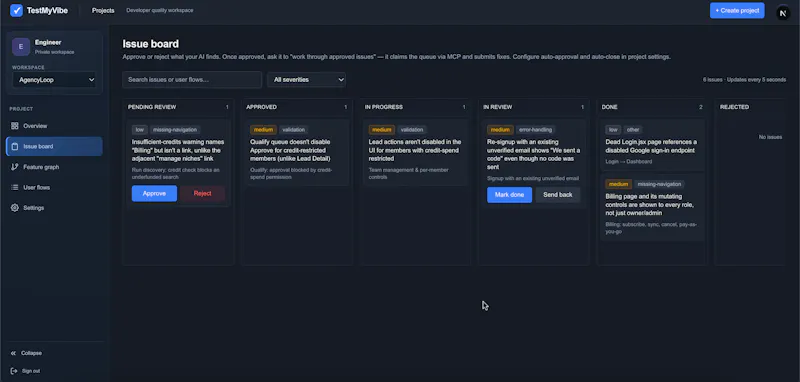Open the Dead Login.jsx page issue card
This screenshot has width=800, height=382.
(652, 145)
